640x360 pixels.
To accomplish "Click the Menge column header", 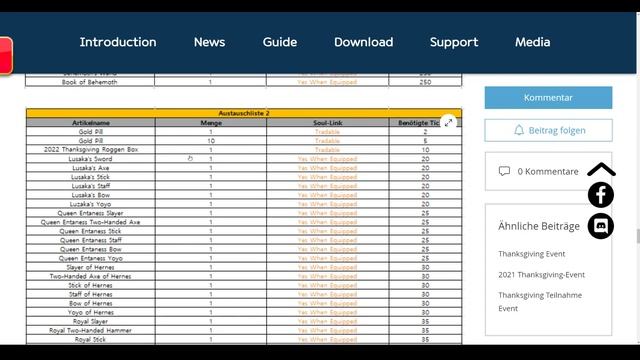I will tap(211, 122).
